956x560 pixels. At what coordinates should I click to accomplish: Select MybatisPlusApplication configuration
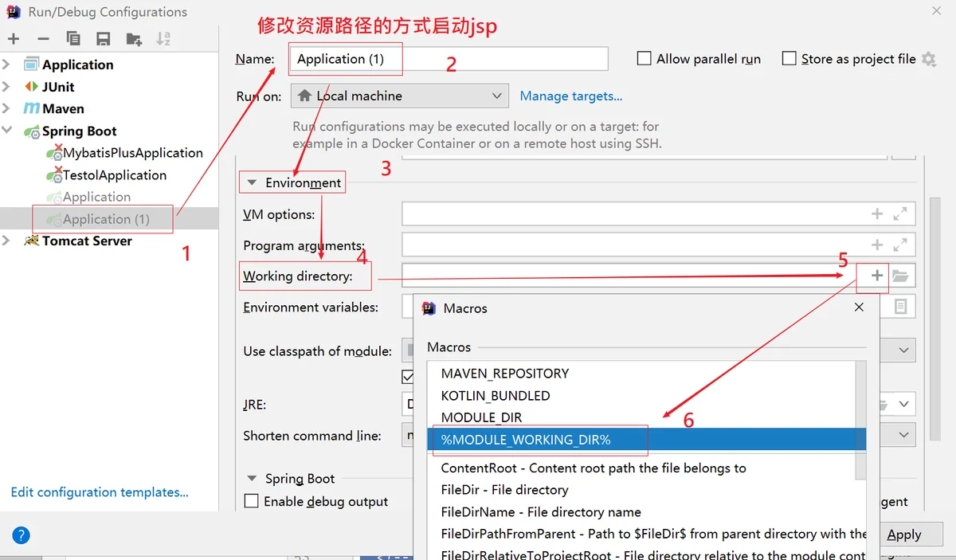124,153
